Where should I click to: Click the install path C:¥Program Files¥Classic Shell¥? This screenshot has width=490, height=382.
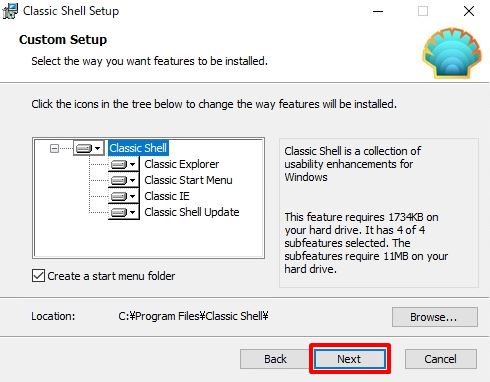[x=193, y=316]
